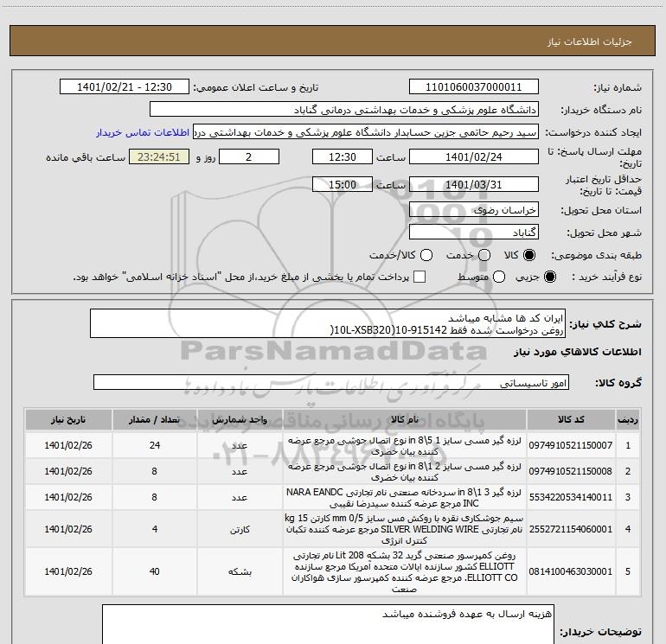
Task: Click the جزئیات اطلاعات نیاز page header
Action: click(589, 41)
